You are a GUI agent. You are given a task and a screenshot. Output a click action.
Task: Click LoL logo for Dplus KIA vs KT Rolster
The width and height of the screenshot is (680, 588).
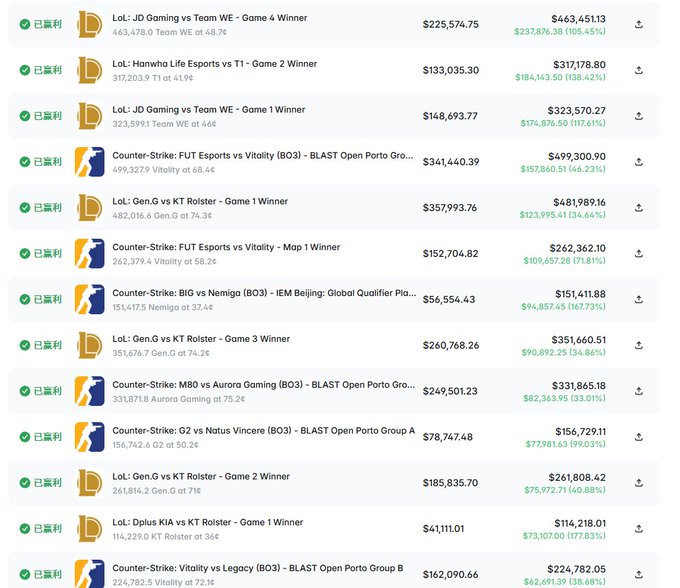pyautogui.click(x=89, y=529)
